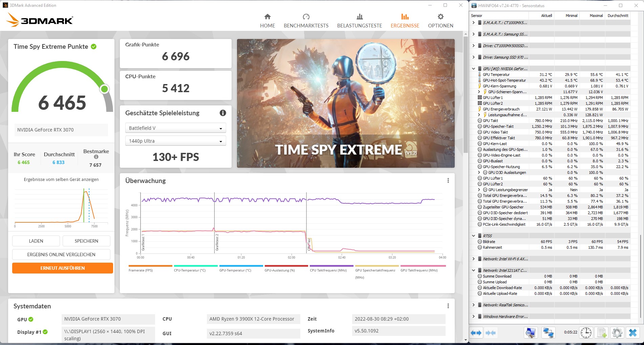Click HWiNFO's collapse columns arrows icon
644x345 pixels.
pos(491,333)
